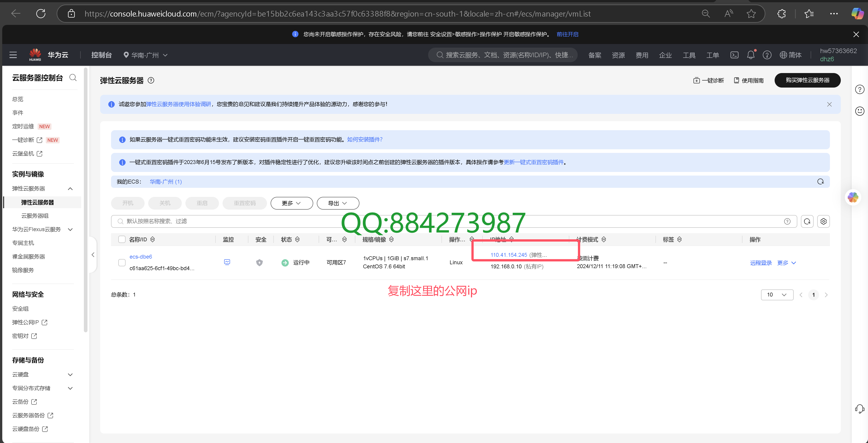Dismiss the security warning bar

coord(856,34)
